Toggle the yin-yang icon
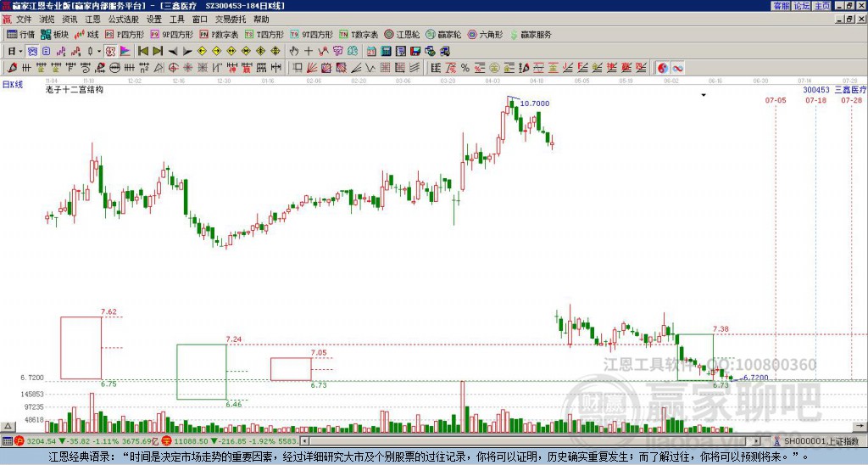Viewport: 868px width, 465px height. point(663,68)
